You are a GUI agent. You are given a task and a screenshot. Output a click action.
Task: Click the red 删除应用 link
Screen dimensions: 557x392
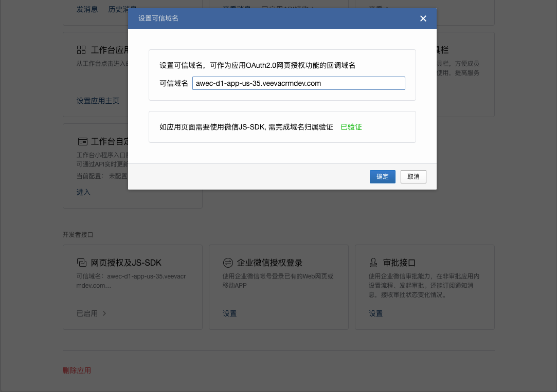(77, 370)
